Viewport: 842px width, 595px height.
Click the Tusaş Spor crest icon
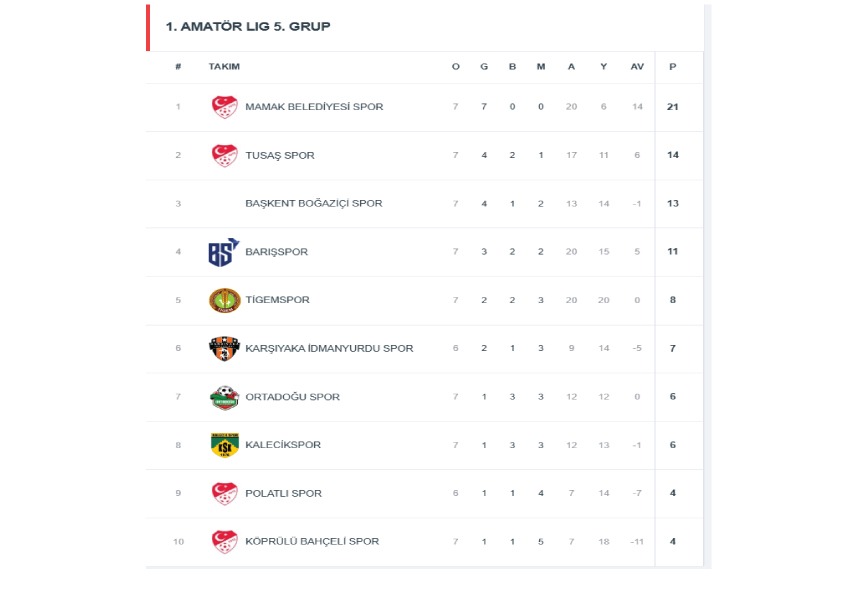pos(224,155)
